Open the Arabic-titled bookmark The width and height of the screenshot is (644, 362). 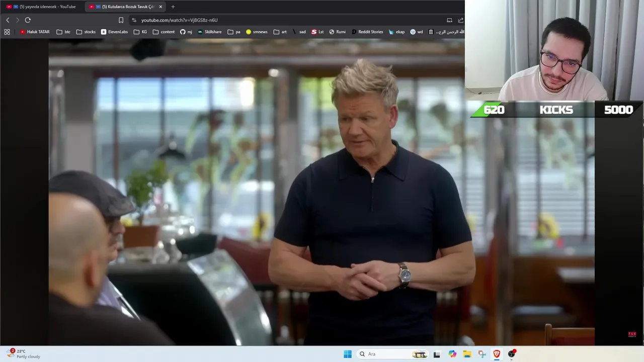click(x=446, y=32)
